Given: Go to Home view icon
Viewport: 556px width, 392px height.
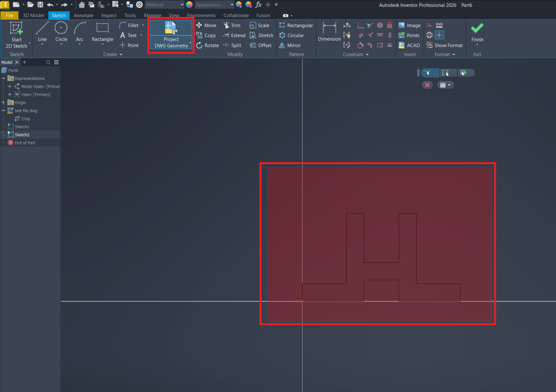Looking at the screenshot, I should pyautogui.click(x=82, y=5).
